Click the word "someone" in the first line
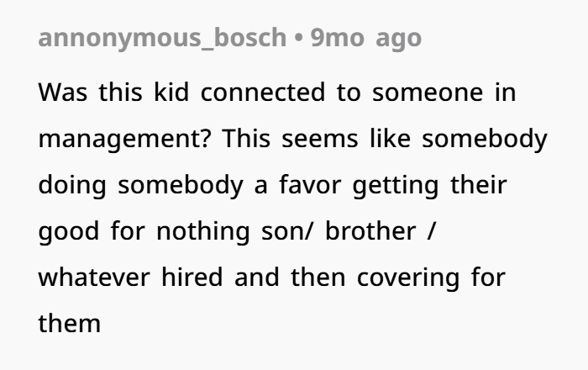This screenshot has height=370, width=588. coord(428,92)
